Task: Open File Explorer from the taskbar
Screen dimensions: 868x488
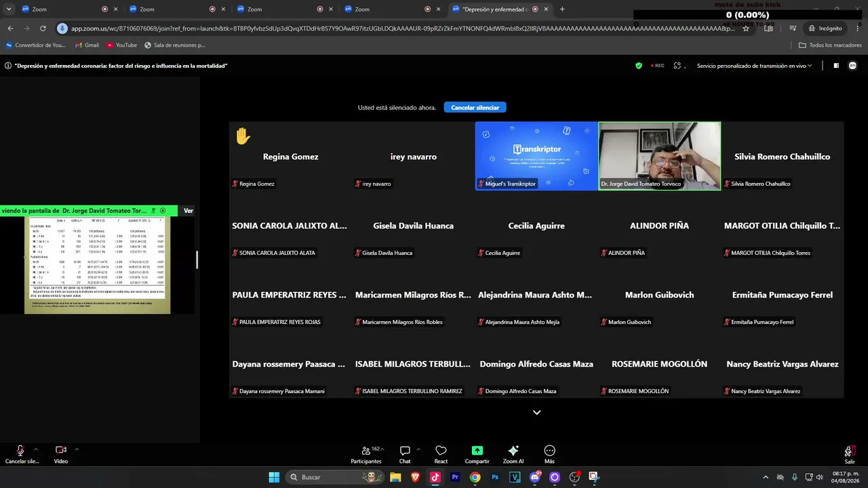Action: click(395, 477)
